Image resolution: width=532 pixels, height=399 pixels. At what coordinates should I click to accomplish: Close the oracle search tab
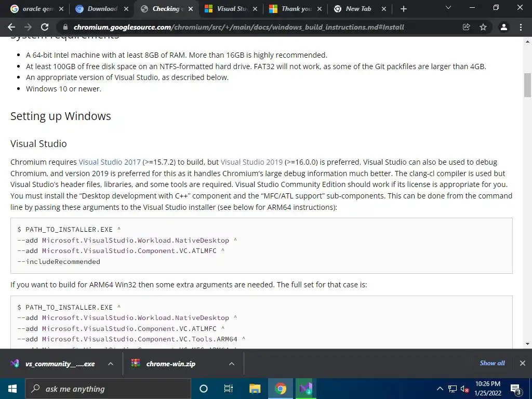tap(61, 9)
